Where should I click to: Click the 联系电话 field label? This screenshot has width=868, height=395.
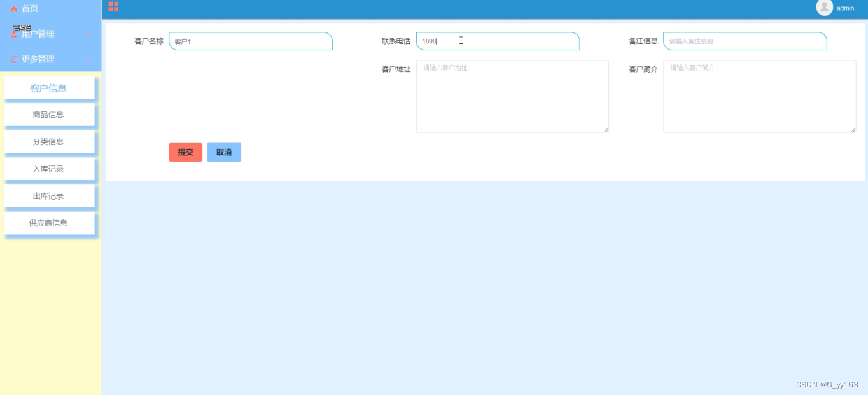point(396,41)
